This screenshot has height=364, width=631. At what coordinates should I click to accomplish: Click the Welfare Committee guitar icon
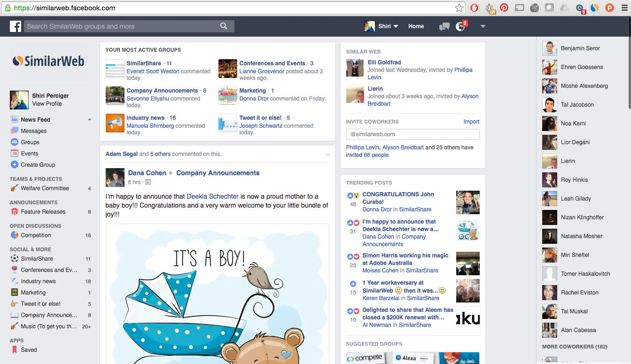15,188
